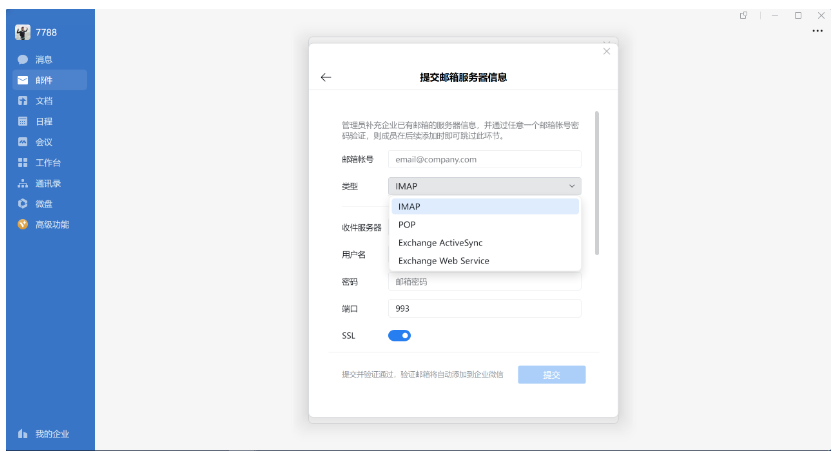
Task: Click the 邮箱帐号 email input field
Action: tap(484, 159)
